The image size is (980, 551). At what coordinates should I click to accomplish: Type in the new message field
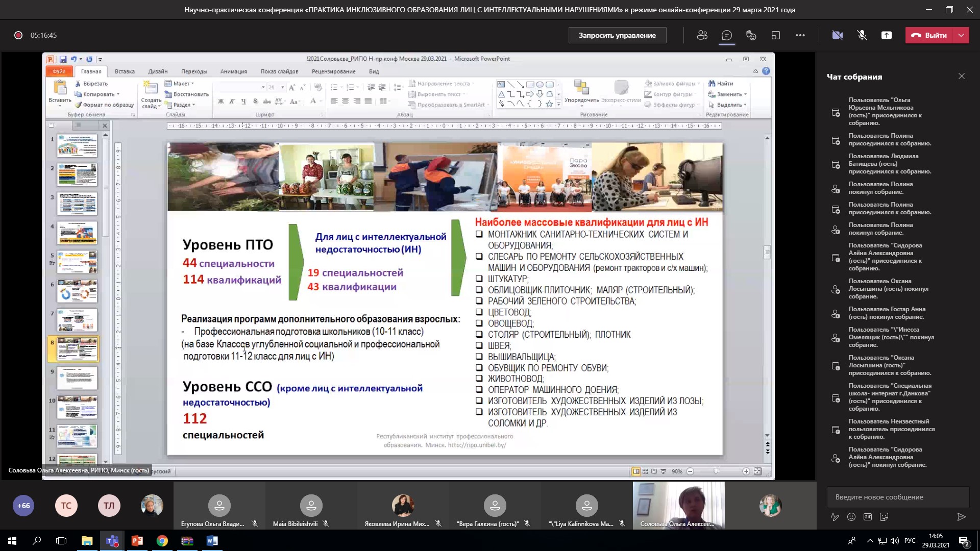pos(897,497)
